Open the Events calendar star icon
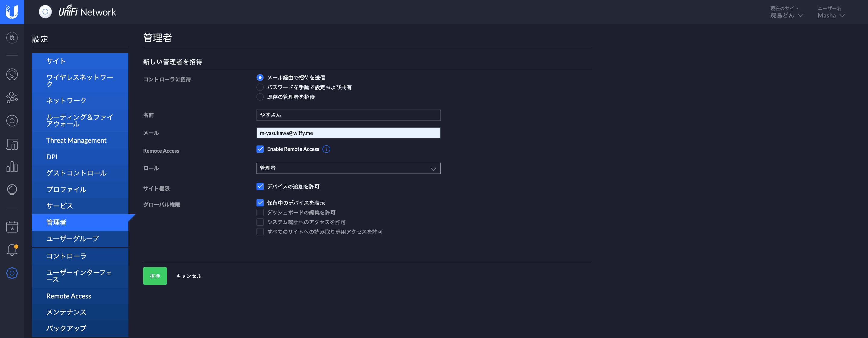Screen dimensions: 868x338 (x=12, y=227)
